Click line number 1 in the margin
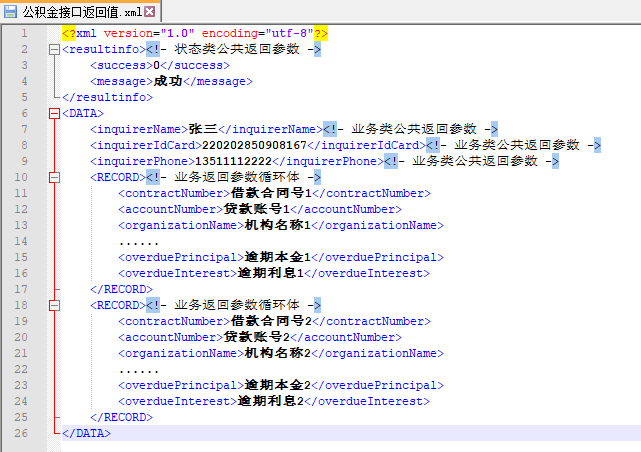The image size is (641, 452). pyautogui.click(x=24, y=33)
